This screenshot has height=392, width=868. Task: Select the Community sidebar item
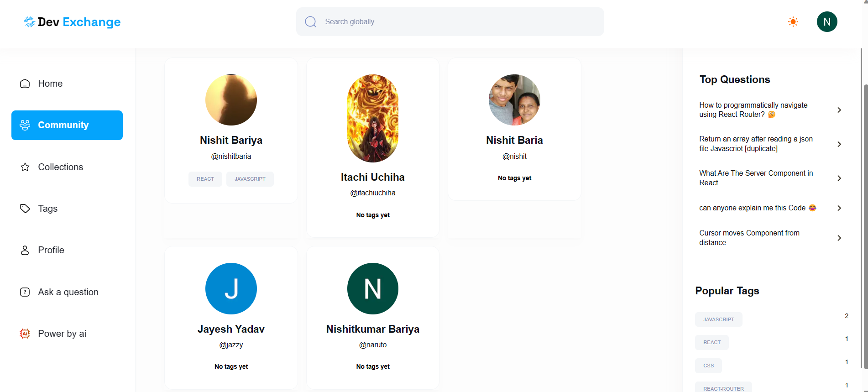[67, 125]
